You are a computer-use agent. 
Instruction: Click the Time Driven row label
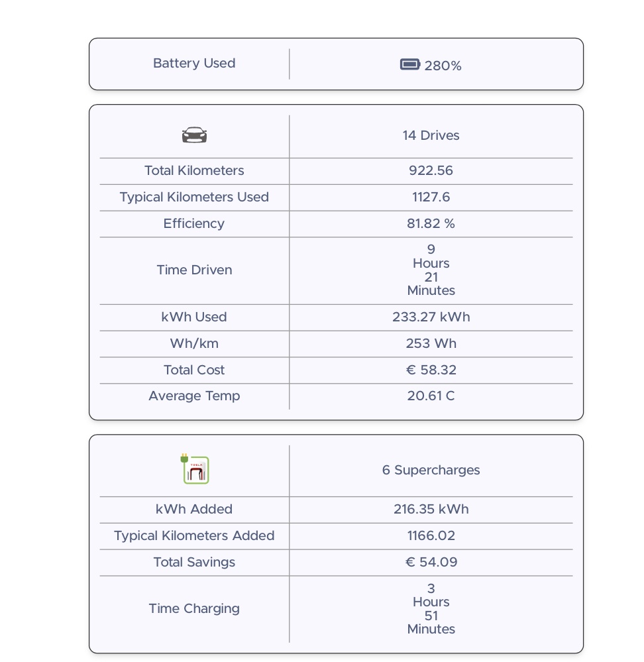click(194, 270)
